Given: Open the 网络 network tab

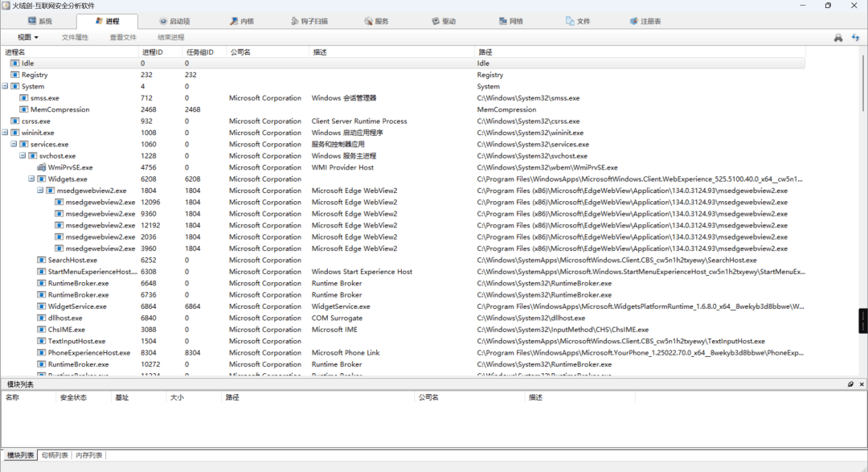Looking at the screenshot, I should point(510,21).
